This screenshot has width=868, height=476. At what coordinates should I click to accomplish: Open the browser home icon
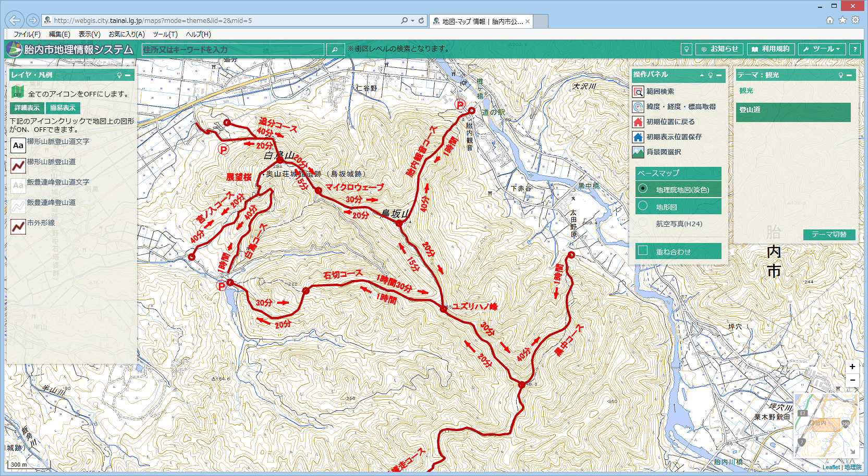(x=830, y=20)
